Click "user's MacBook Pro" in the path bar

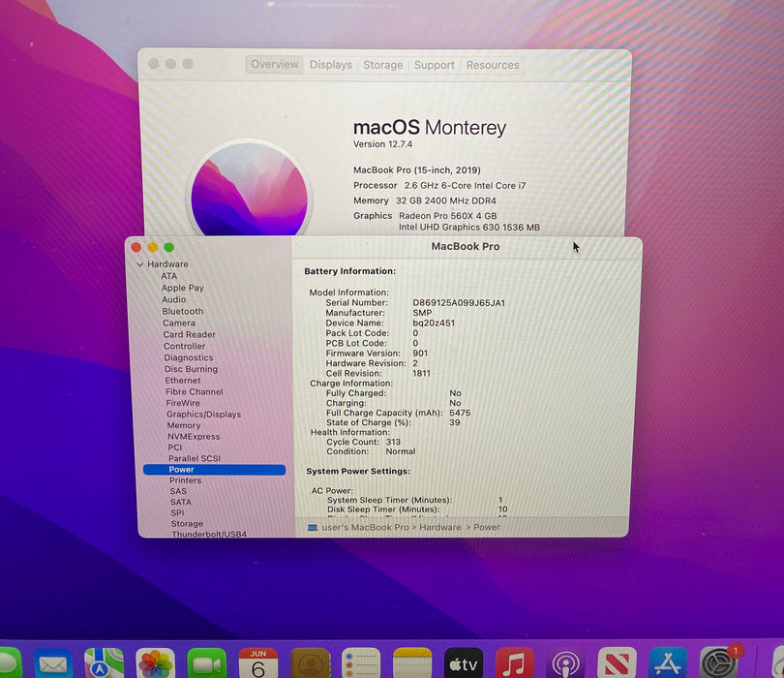click(365, 528)
